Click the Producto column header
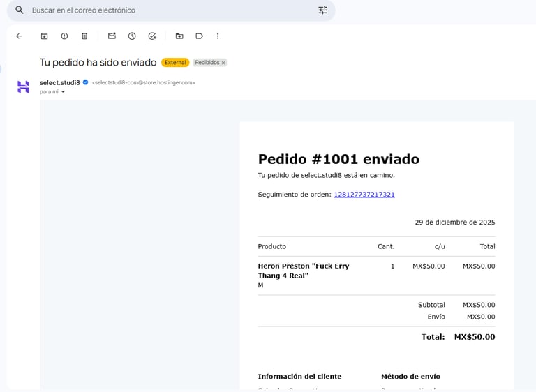 pos(271,246)
